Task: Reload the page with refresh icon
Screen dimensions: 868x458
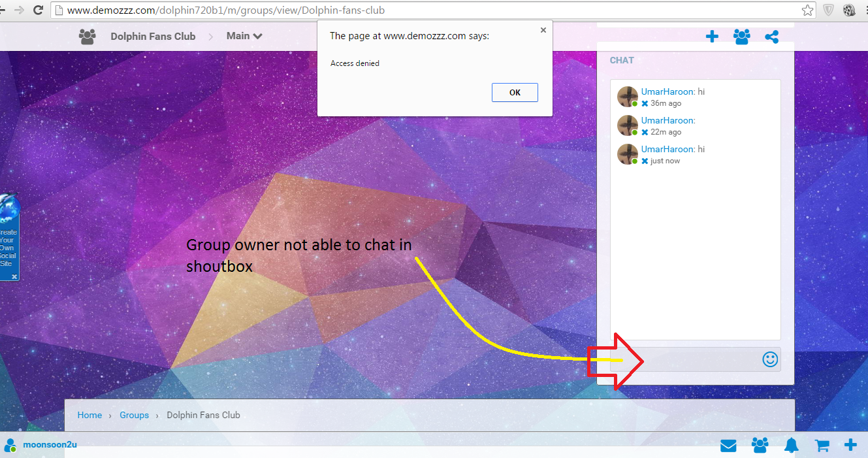Action: (38, 10)
